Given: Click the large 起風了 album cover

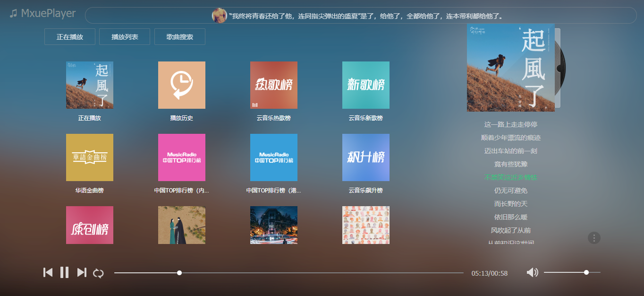Looking at the screenshot, I should click(511, 68).
